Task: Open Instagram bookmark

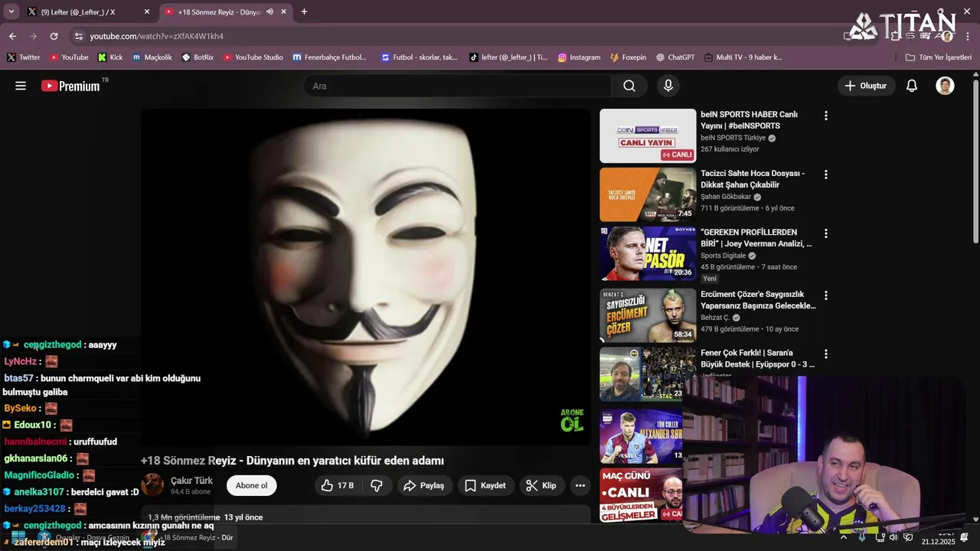Action: (579, 57)
